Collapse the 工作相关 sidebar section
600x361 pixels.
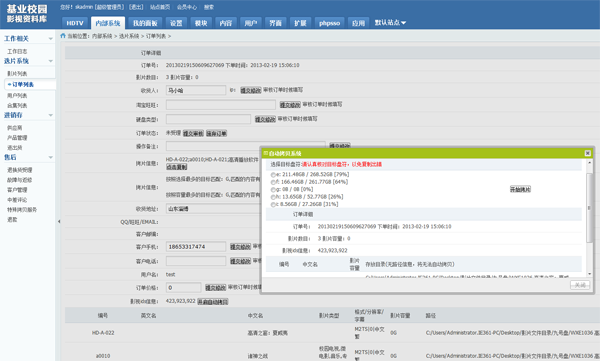[x=51, y=39]
